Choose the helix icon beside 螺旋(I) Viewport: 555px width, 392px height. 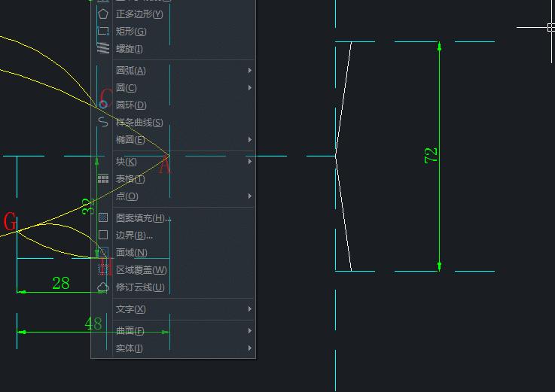click(x=103, y=48)
